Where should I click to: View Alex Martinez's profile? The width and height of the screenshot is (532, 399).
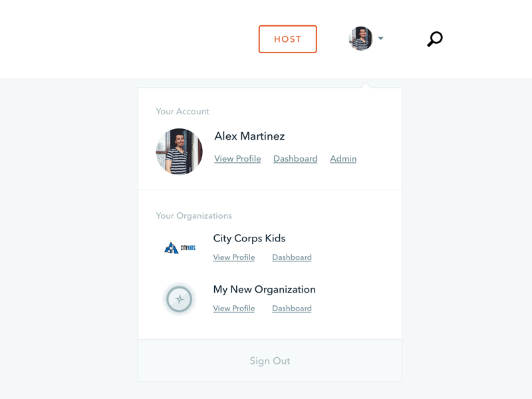[x=237, y=159]
